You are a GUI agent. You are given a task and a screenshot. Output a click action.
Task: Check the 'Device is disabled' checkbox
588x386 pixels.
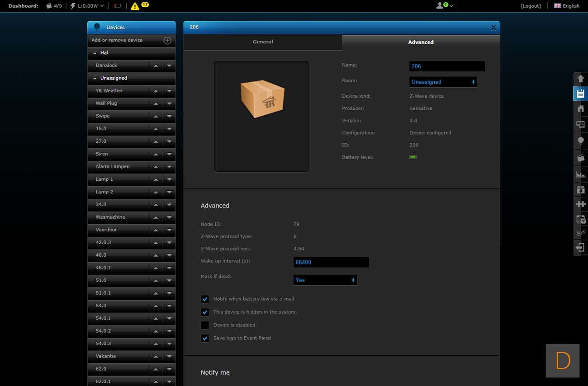coord(205,325)
